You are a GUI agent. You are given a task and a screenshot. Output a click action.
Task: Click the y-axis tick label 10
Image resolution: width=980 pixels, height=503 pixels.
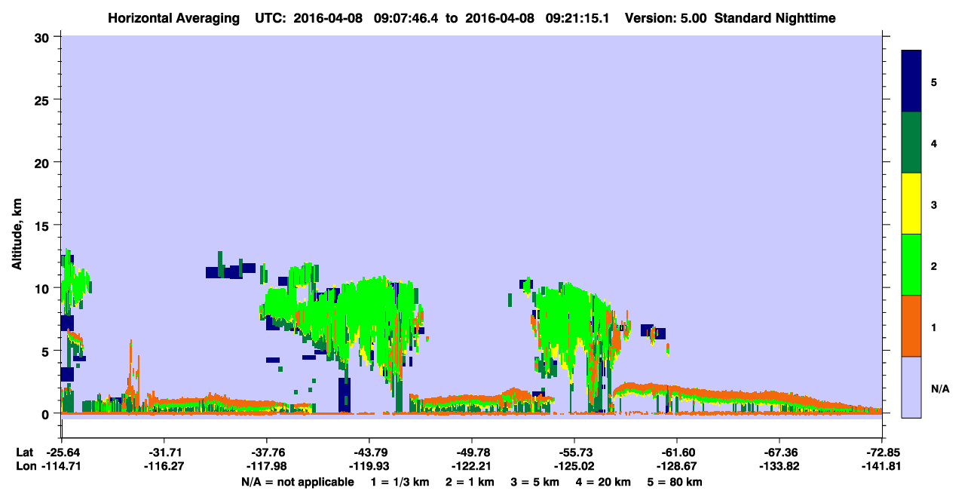pos(44,288)
